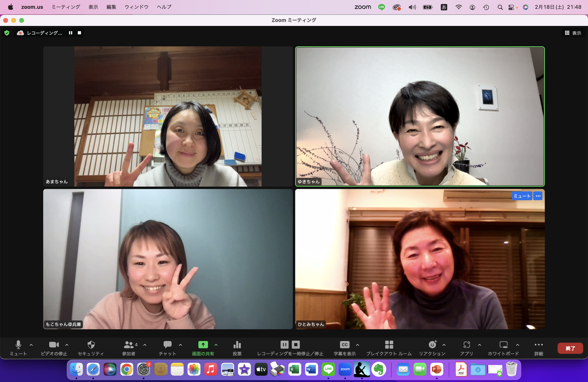
Task: Toggle Stop Video camera button
Action: point(54,345)
